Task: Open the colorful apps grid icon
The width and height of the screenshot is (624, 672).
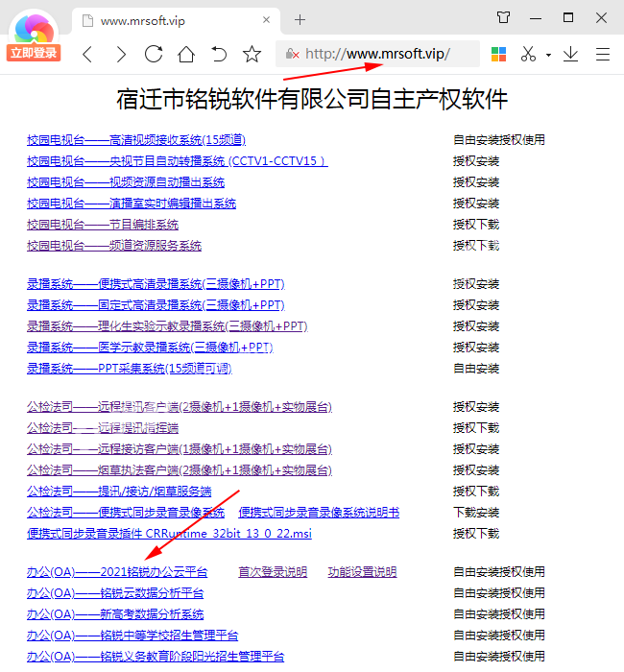Action: pyautogui.click(x=498, y=54)
